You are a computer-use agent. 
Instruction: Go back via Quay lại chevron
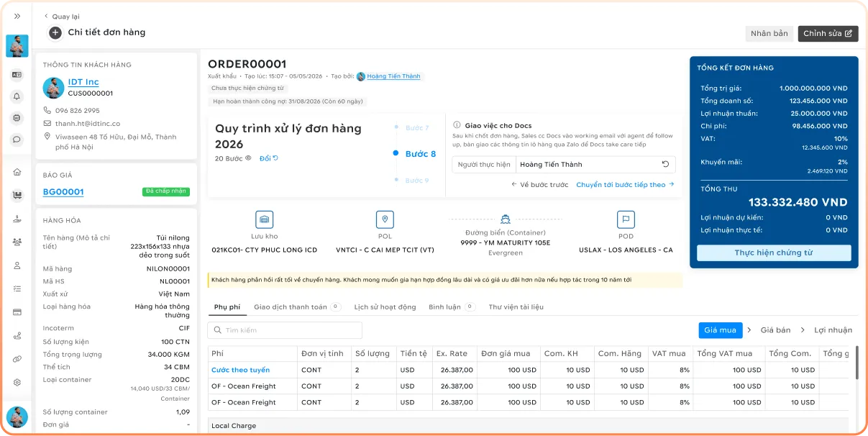click(x=47, y=16)
